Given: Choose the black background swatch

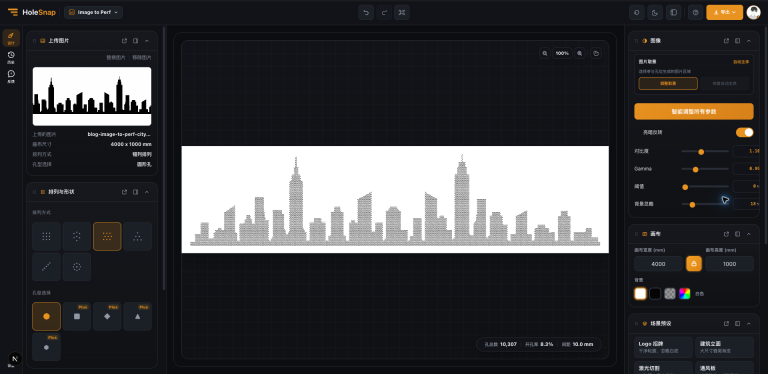Looking at the screenshot, I should coord(655,294).
